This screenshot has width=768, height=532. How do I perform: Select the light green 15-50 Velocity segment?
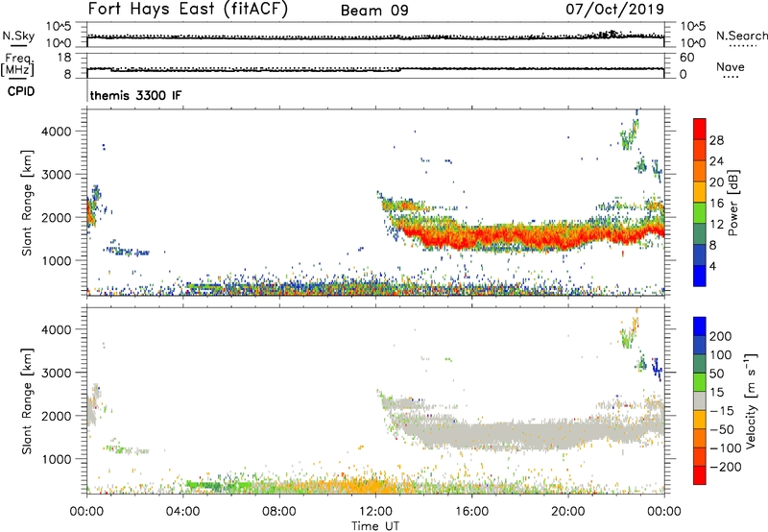[x=700, y=382]
